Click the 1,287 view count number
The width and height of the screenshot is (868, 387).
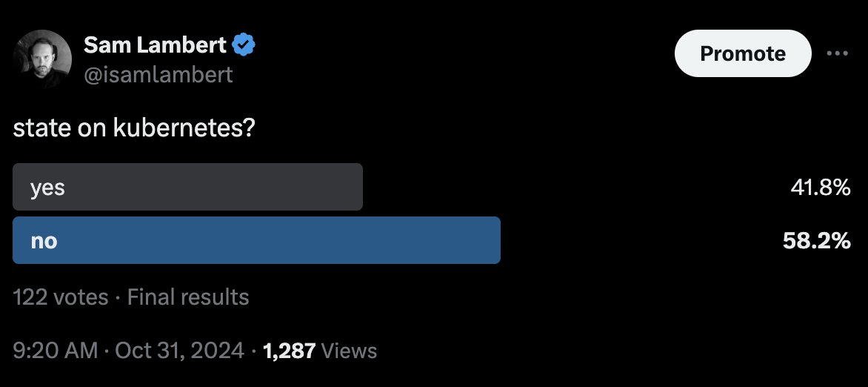coord(290,350)
